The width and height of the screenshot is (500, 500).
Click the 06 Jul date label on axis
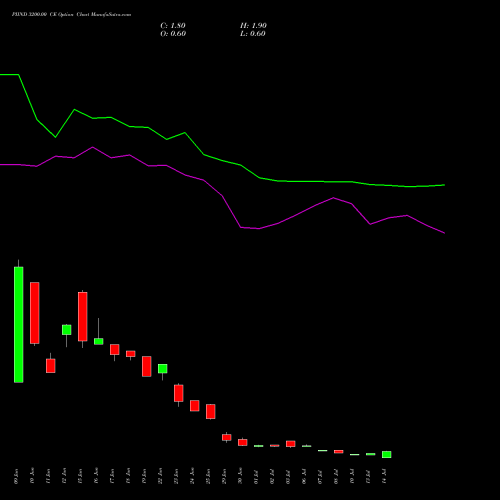coord(305,476)
